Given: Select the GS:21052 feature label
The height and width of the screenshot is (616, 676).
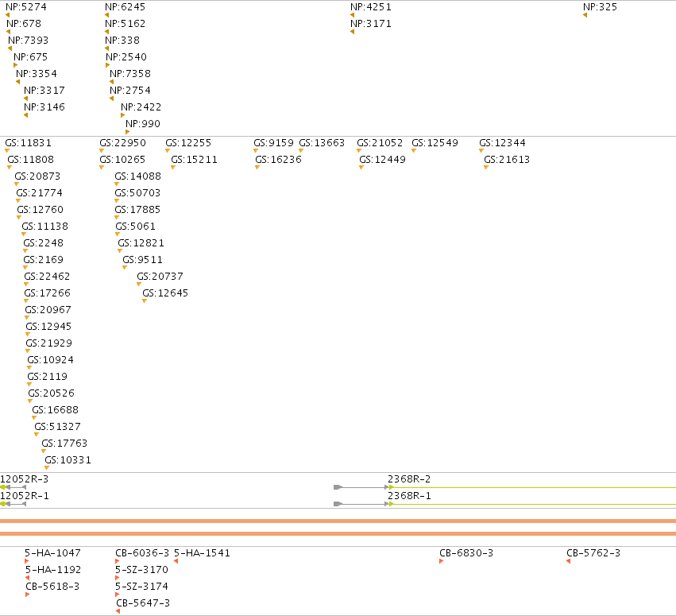Looking at the screenshot, I should (x=380, y=143).
